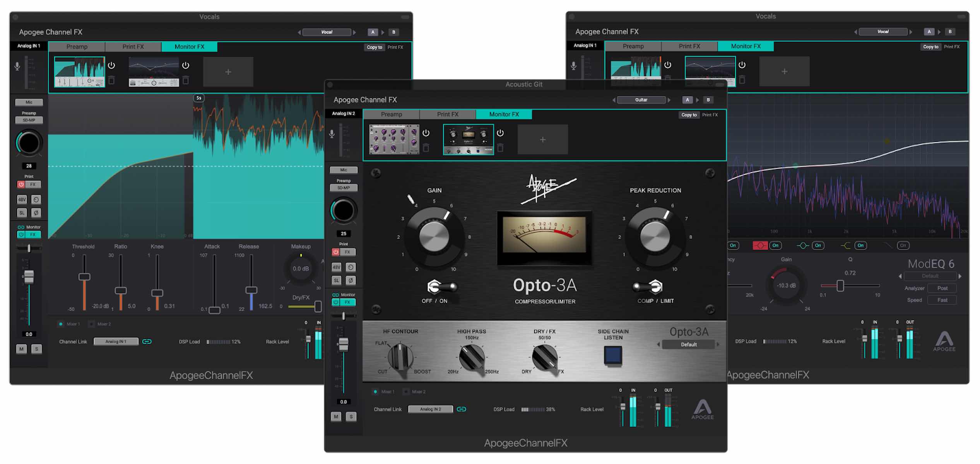
Task: Solo channel with S button in left Vocals window
Action: 37,349
